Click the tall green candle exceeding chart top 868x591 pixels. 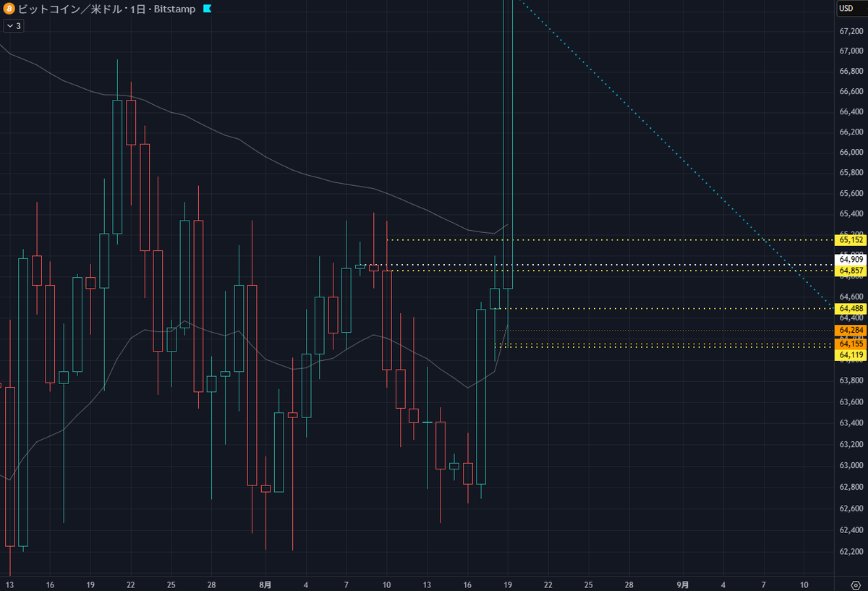pos(508,145)
